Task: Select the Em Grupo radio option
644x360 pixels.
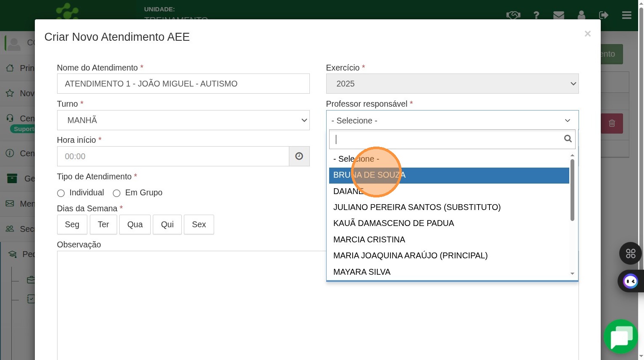Action: pyautogui.click(x=117, y=193)
